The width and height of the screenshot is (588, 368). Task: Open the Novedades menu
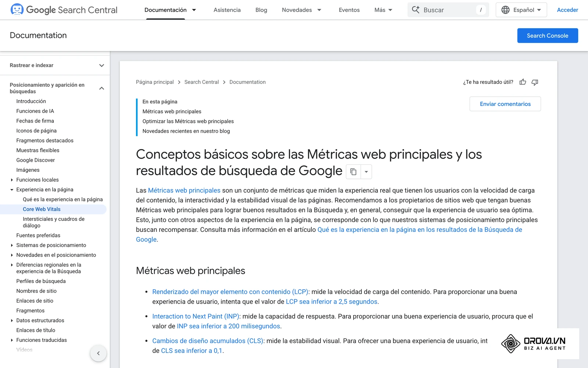[301, 10]
